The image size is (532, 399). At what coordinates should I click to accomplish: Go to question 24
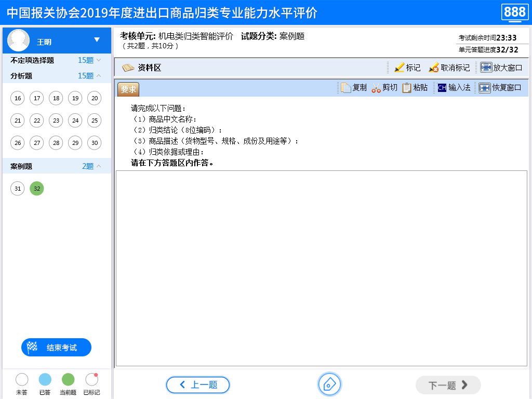[75, 121]
